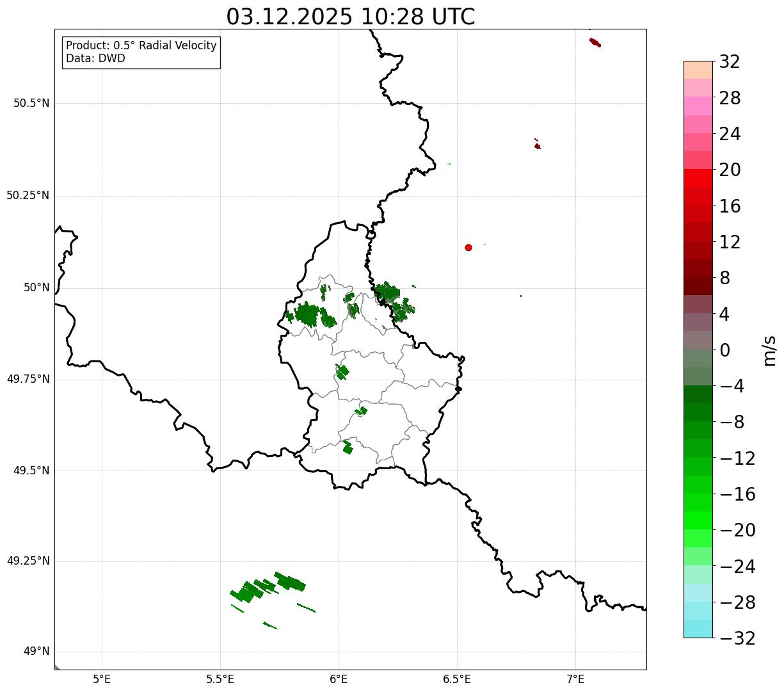Click the "m/s" colorbar unit label
Image resolution: width=784 pixels, height=692 pixels.
tap(769, 350)
